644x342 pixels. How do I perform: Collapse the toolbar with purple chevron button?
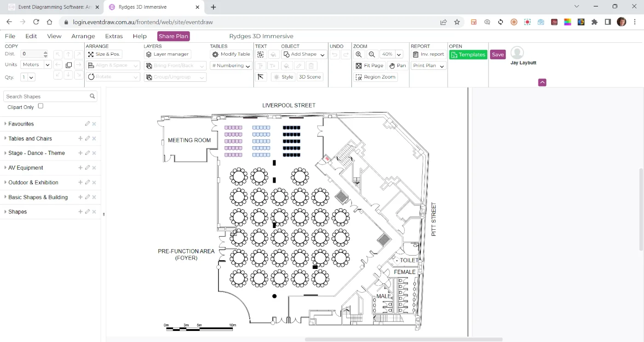point(542,82)
